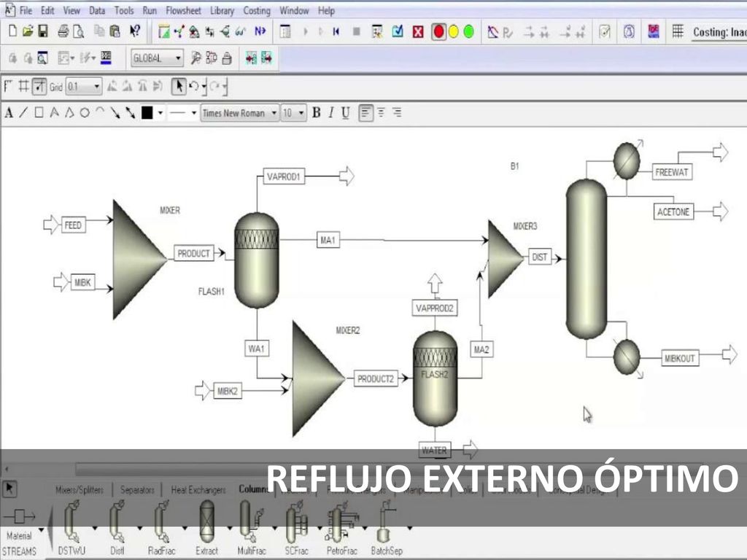Click the Print icon
The height and width of the screenshot is (560, 747).
tap(63, 31)
